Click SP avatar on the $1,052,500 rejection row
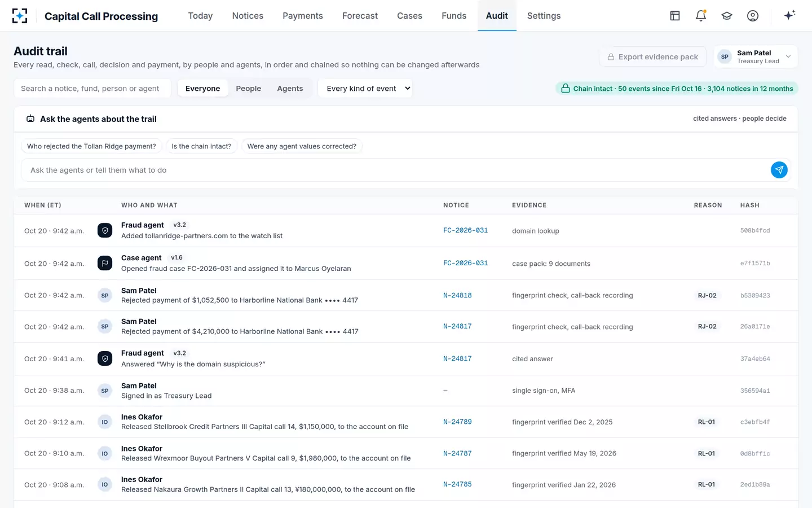This screenshot has width=812, height=508. coord(105,295)
